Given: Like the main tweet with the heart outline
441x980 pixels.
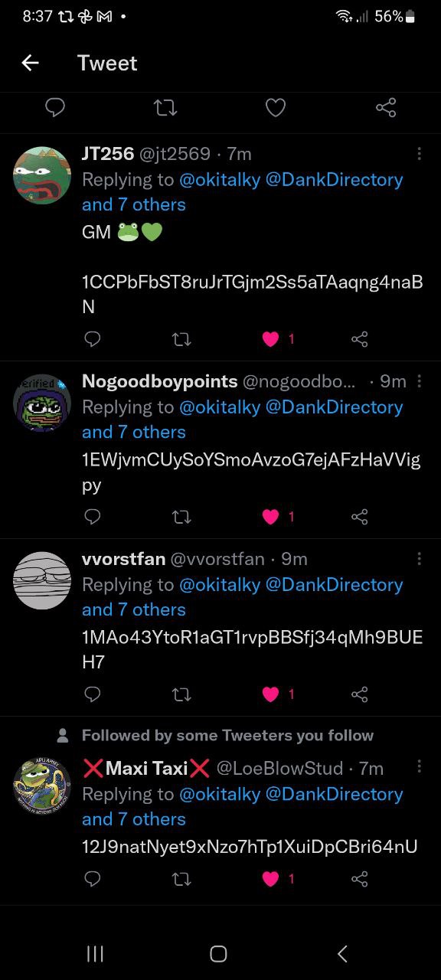Looking at the screenshot, I should [276, 108].
